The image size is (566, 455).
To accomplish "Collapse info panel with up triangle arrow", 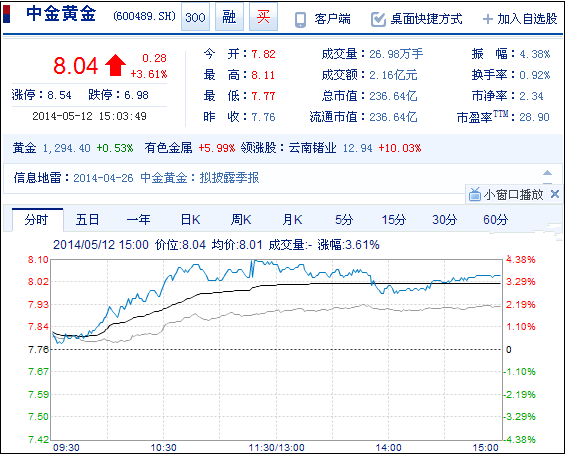I will [548, 173].
